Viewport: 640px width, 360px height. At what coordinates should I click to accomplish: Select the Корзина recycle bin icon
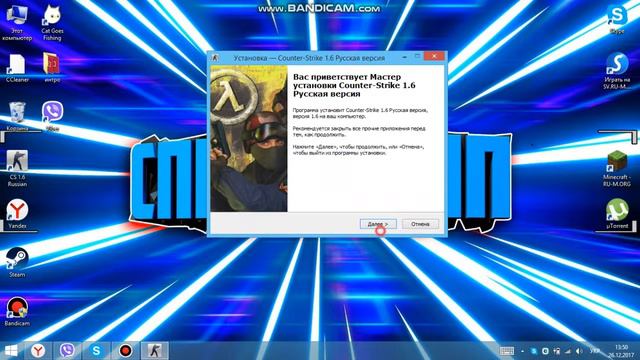(17, 116)
